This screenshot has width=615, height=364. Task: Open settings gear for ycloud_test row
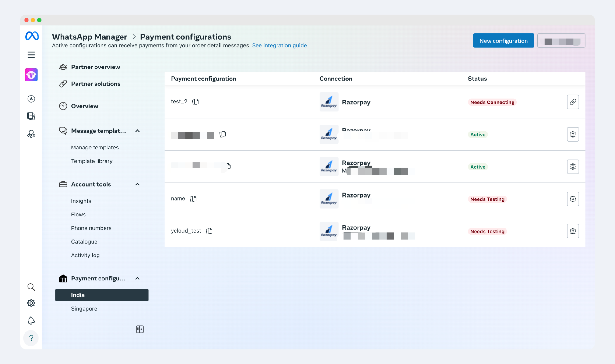[572, 231]
